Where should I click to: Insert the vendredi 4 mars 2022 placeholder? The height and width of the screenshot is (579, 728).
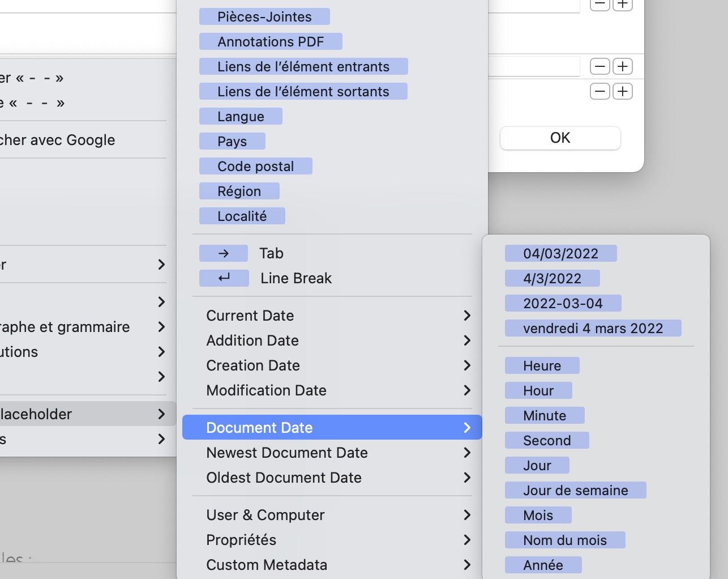point(593,328)
